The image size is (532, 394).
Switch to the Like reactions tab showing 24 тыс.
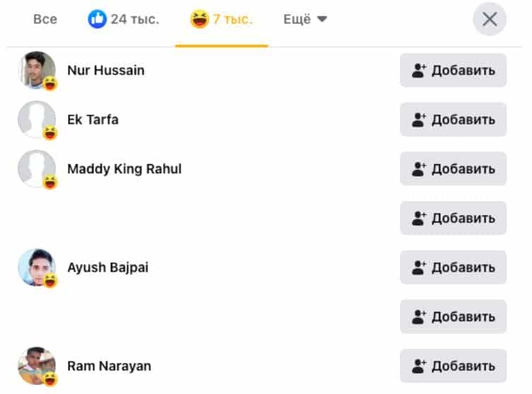click(124, 19)
